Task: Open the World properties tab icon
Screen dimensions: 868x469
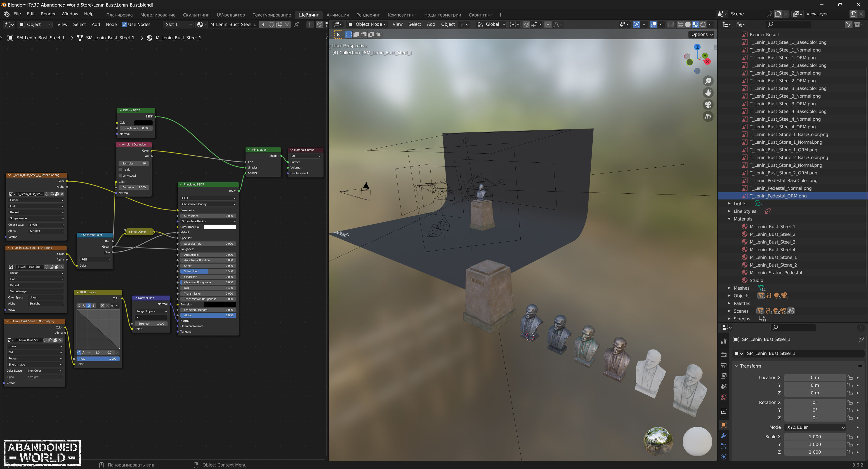Action: coord(723,397)
